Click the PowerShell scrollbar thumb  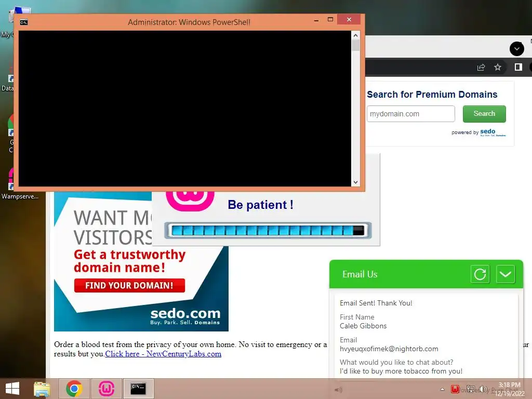tap(355, 46)
